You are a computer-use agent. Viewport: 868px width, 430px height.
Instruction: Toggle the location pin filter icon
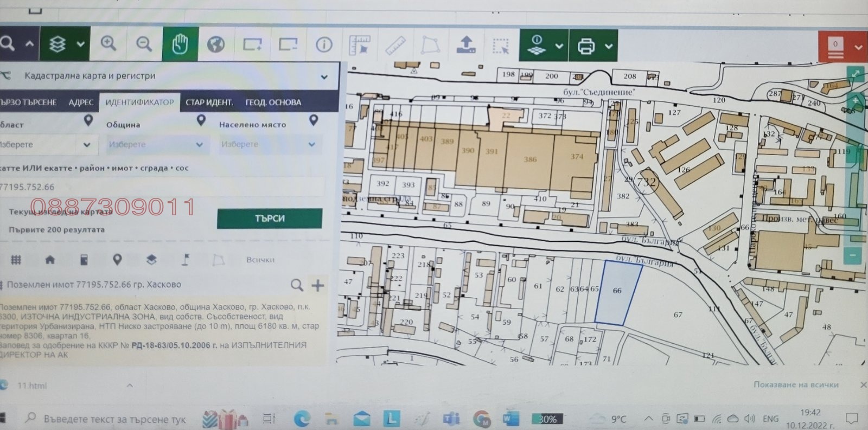tap(117, 260)
